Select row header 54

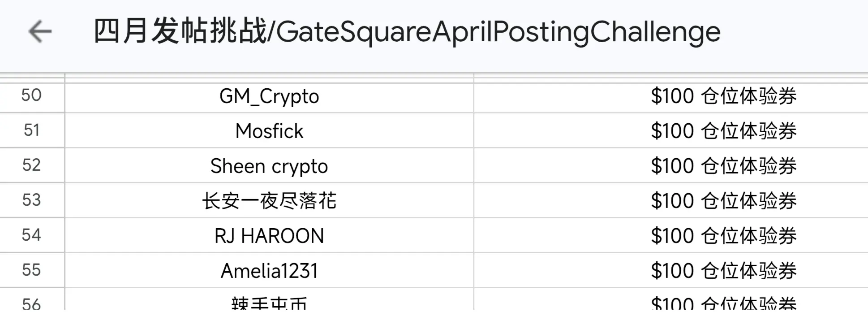[x=32, y=235]
